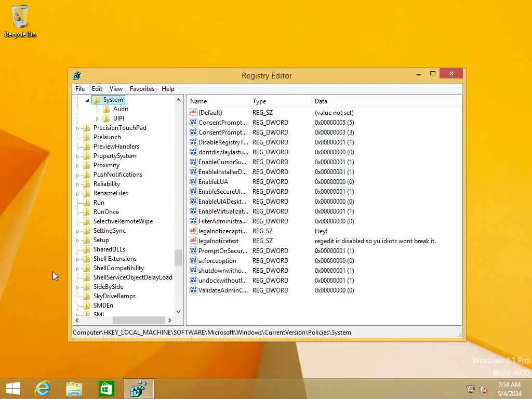This screenshot has height=399, width=532.
Task: Click the volume muted tray icon
Action: tap(483, 389)
